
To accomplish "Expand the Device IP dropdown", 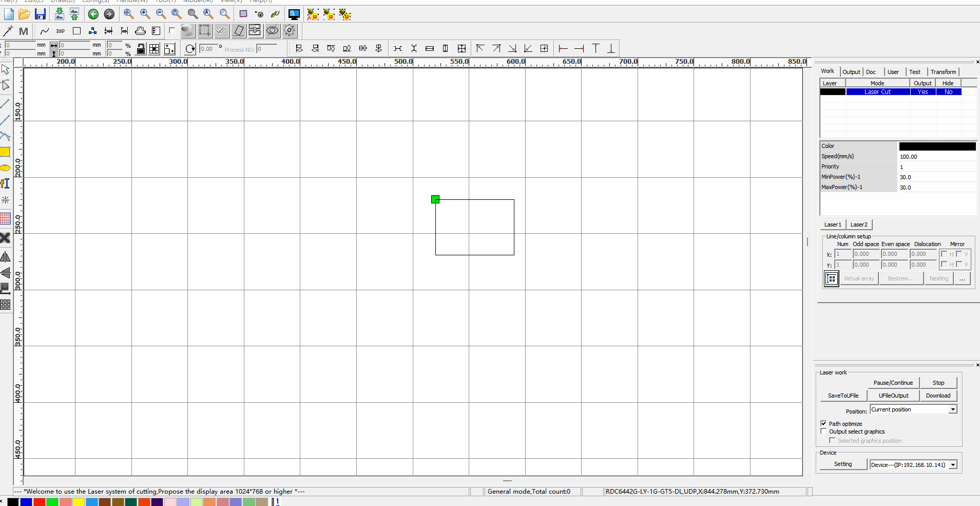I will (953, 465).
